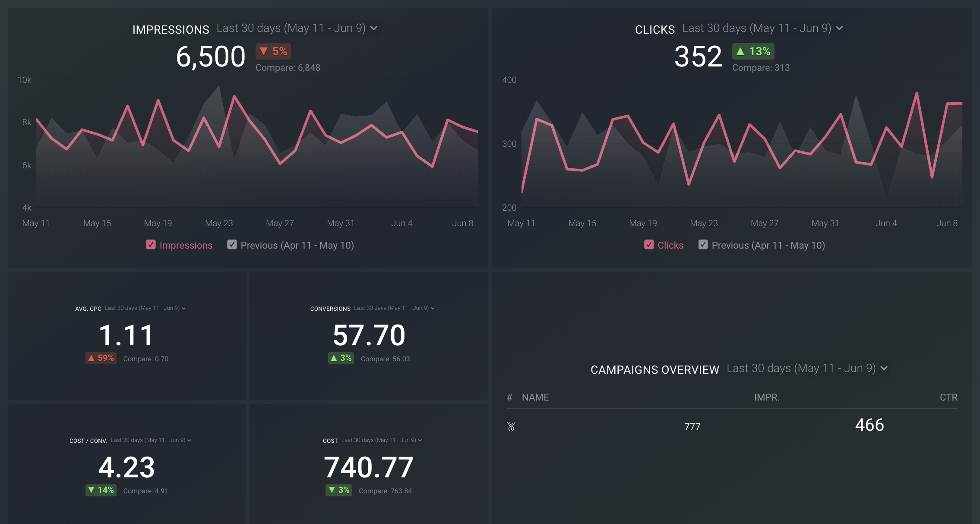Image resolution: width=980 pixels, height=524 pixels.
Task: Click the NAME column header
Action: (x=535, y=397)
